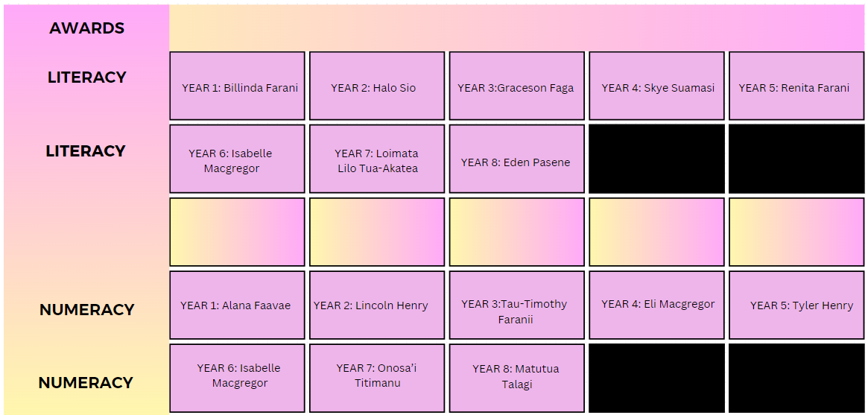The image size is (868, 415).
Task: Click the 'YEAR 7: Onosa'i Titimanu' cell
Action: pyautogui.click(x=377, y=378)
